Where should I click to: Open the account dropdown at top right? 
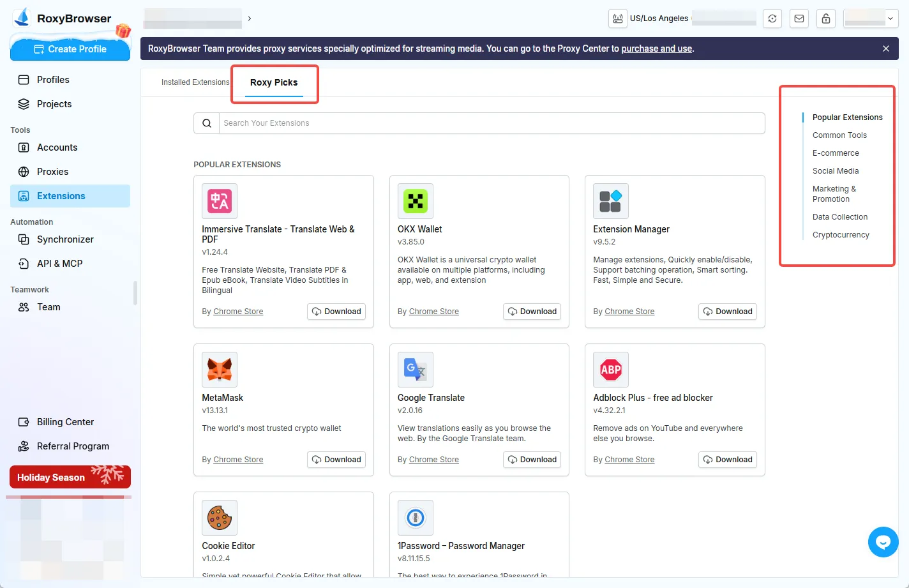coord(890,19)
